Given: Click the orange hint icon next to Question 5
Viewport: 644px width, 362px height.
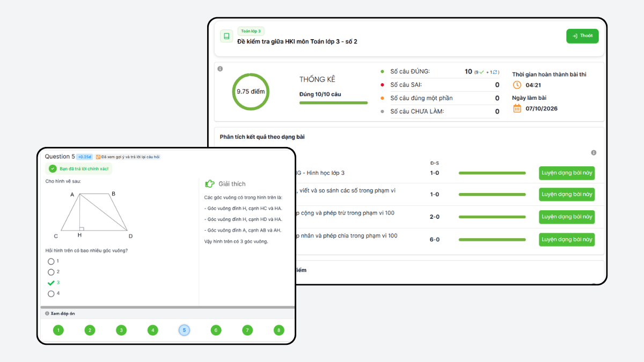Looking at the screenshot, I should [x=98, y=157].
